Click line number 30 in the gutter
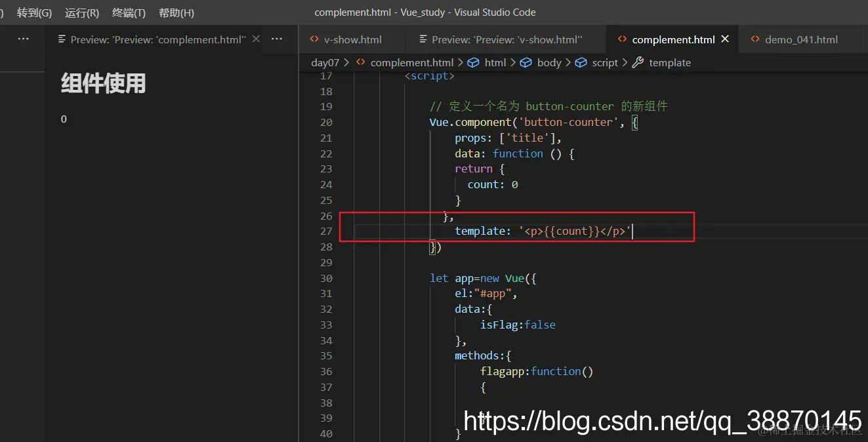868x442 pixels. (x=326, y=278)
